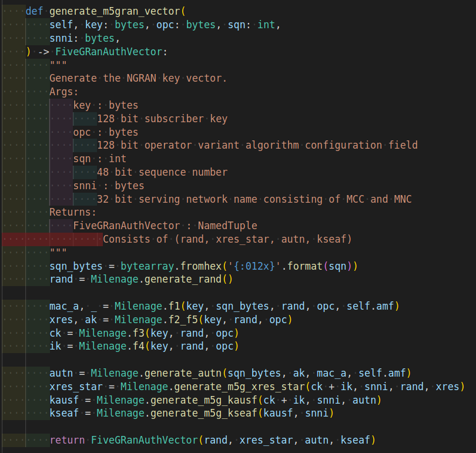476x453 pixels.
Task: Click the 'Consists of (rand, xres_star, autn, kseaf)' line
Action: click(x=227, y=239)
